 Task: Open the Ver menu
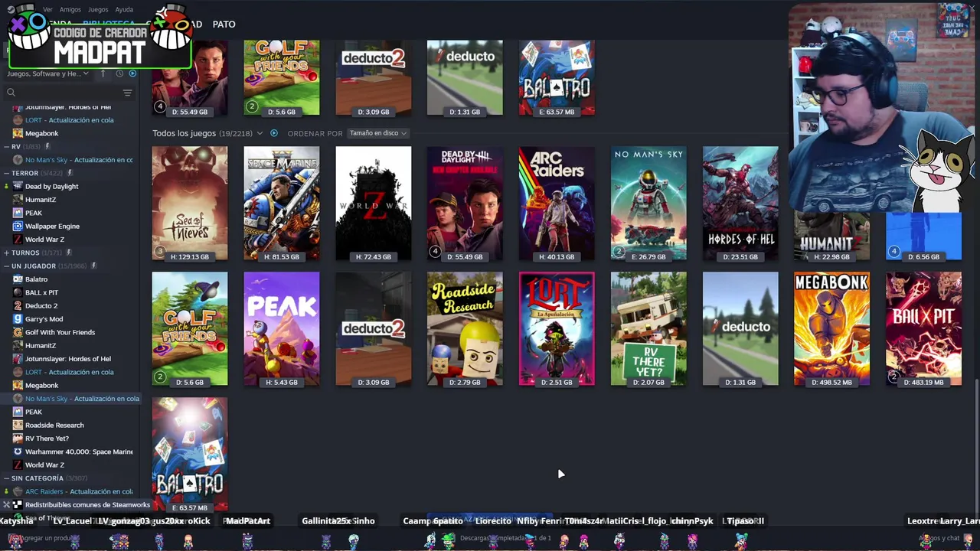tap(48, 9)
